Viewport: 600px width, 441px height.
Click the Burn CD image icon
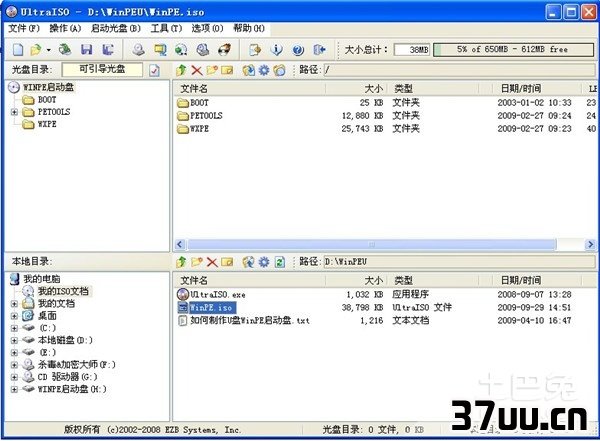pyautogui.click(x=224, y=49)
